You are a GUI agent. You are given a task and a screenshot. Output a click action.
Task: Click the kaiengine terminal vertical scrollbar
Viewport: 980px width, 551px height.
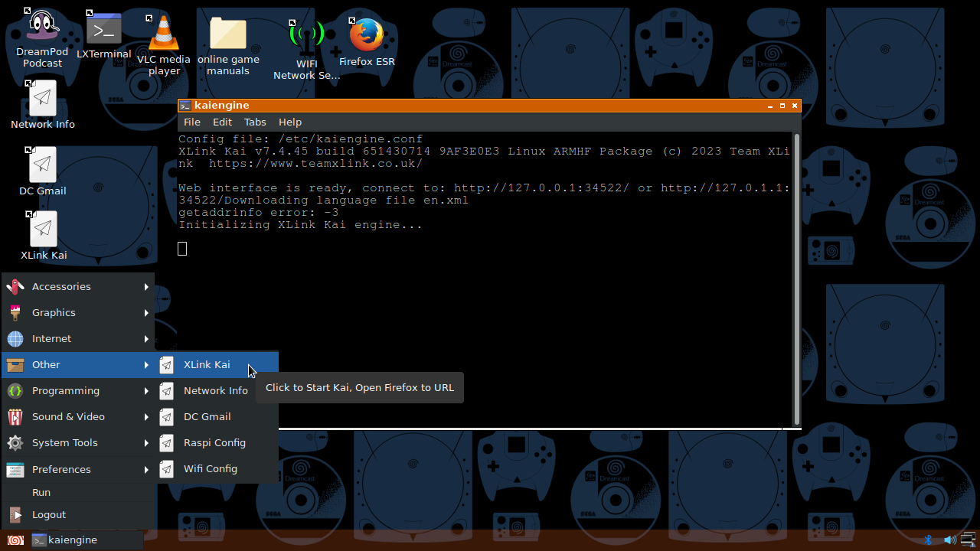tap(797, 279)
